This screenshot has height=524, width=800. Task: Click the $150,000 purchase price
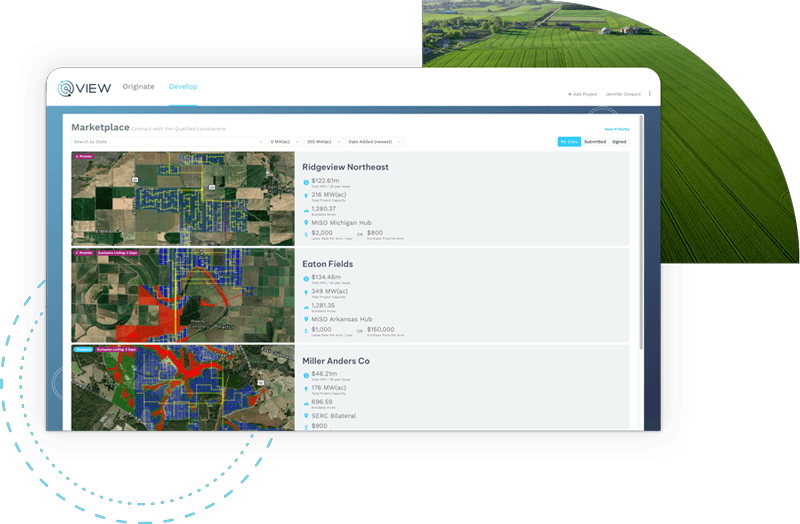pos(381,330)
